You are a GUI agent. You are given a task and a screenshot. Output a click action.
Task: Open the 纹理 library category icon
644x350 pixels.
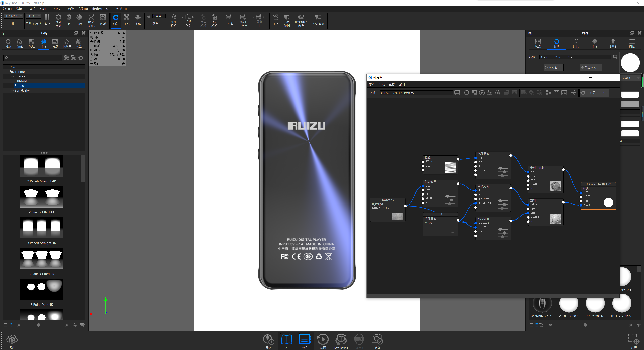[31, 43]
